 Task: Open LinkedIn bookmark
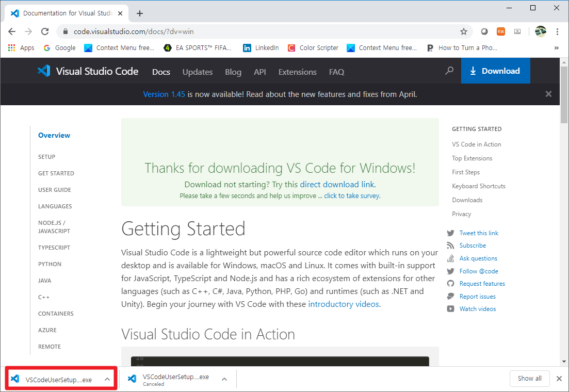(261, 47)
